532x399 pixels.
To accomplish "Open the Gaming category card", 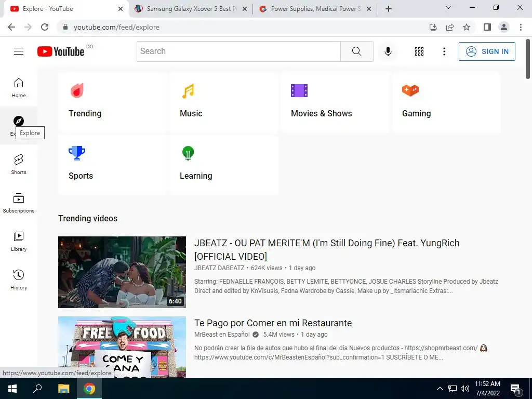I will coord(446,102).
